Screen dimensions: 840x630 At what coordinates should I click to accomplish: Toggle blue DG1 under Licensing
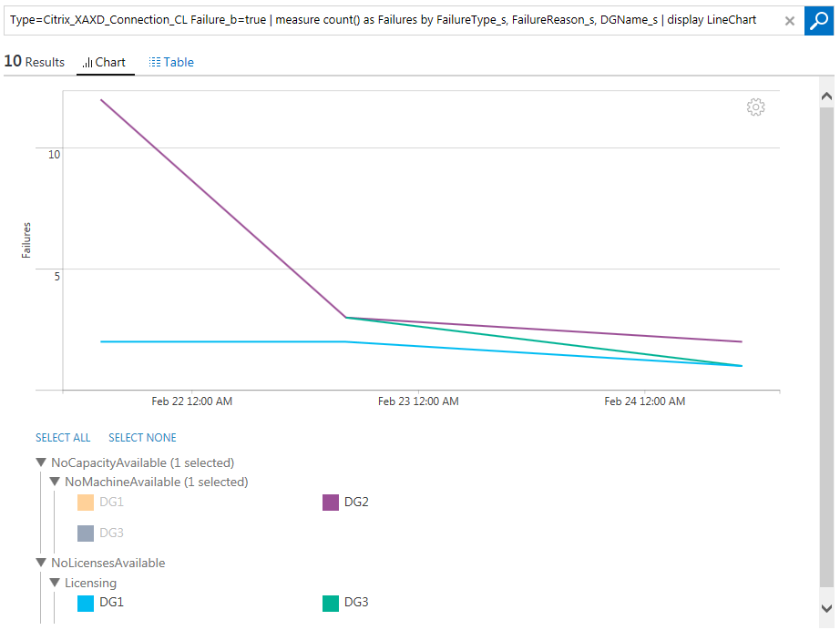point(86,603)
